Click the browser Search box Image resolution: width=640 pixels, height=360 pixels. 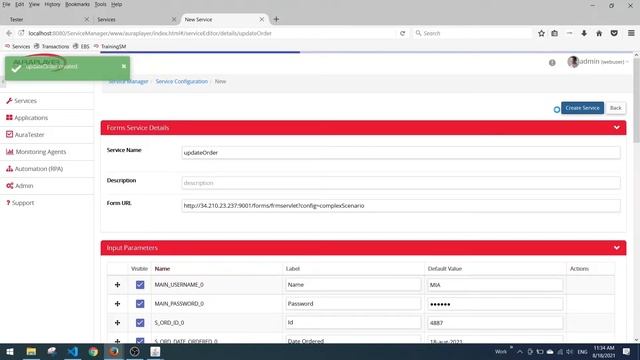[472, 33]
